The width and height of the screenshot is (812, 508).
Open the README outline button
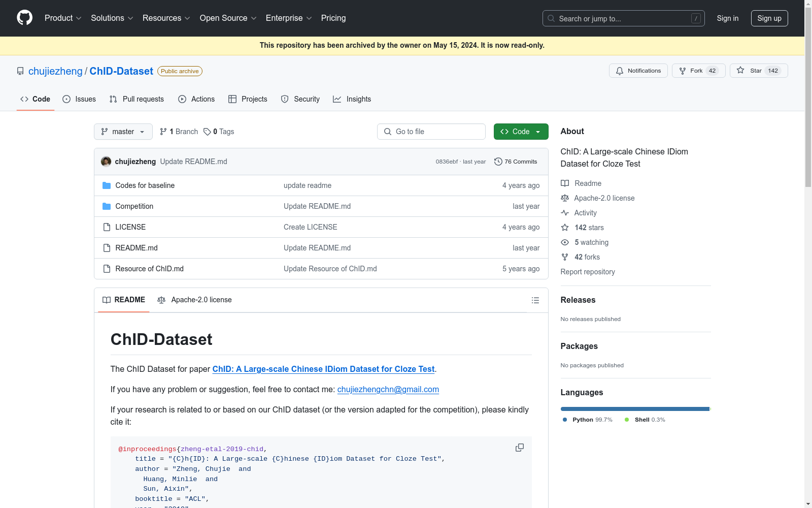pyautogui.click(x=535, y=300)
